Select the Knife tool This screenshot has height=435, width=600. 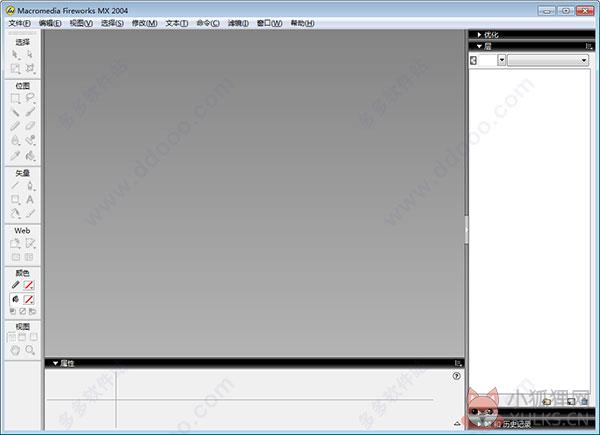click(30, 213)
